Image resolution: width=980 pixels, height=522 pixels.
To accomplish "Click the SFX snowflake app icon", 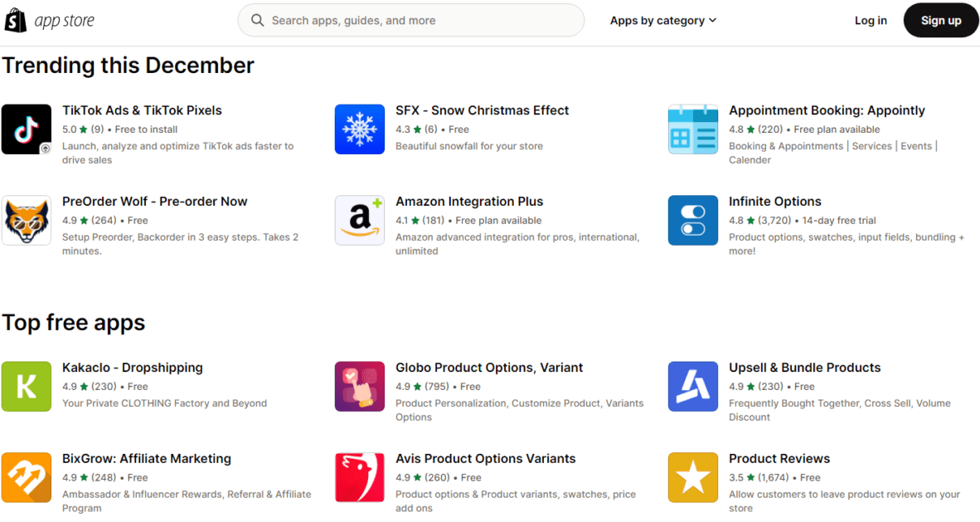I will click(x=360, y=129).
